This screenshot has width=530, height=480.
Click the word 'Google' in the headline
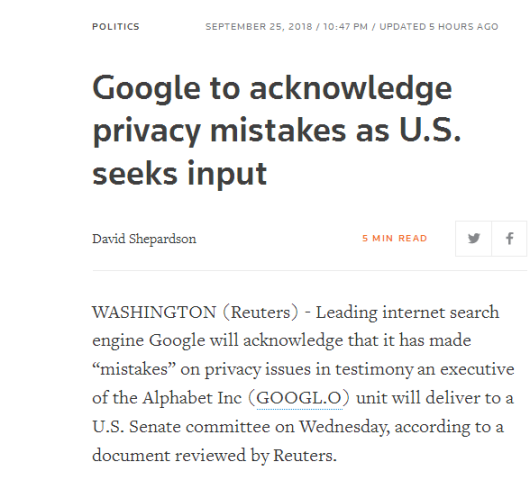[x=146, y=89]
